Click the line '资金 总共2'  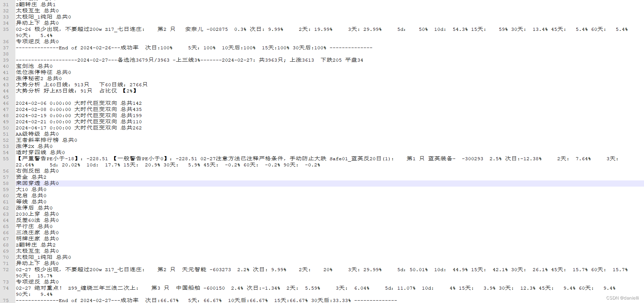(31, 177)
